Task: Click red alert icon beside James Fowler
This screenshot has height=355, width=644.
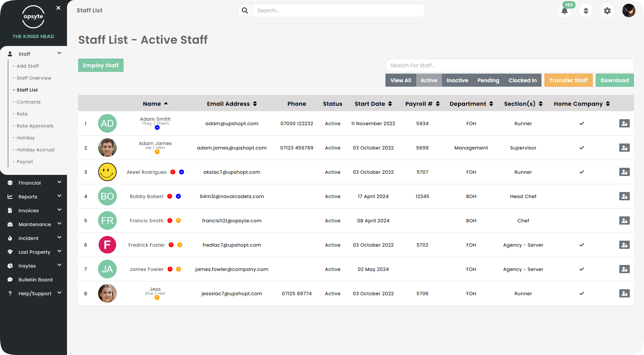Action: point(170,269)
